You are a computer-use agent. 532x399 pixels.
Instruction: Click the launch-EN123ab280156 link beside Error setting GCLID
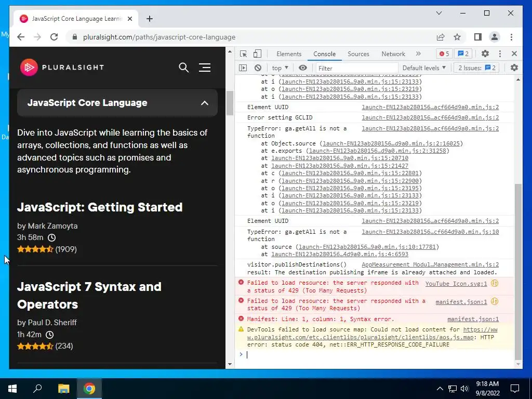pyautogui.click(x=430, y=118)
